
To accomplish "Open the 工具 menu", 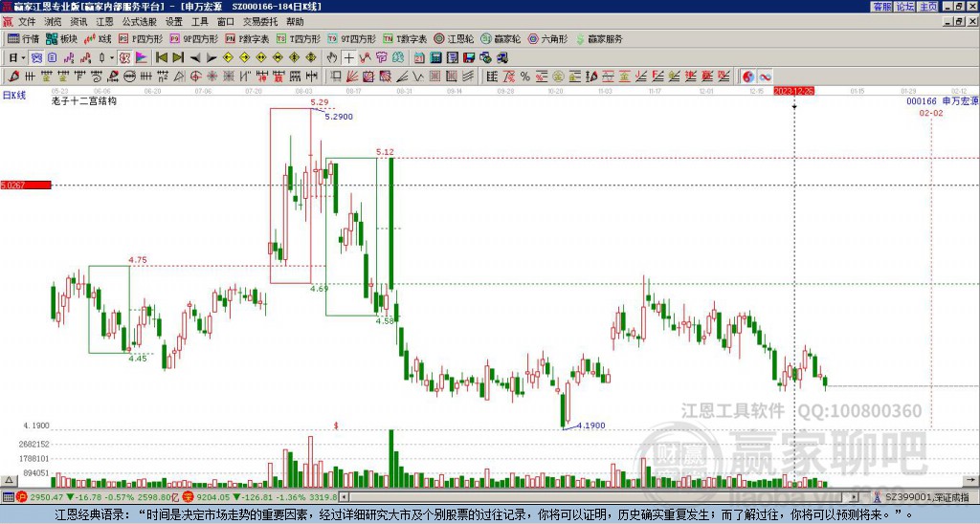I will 200,22.
